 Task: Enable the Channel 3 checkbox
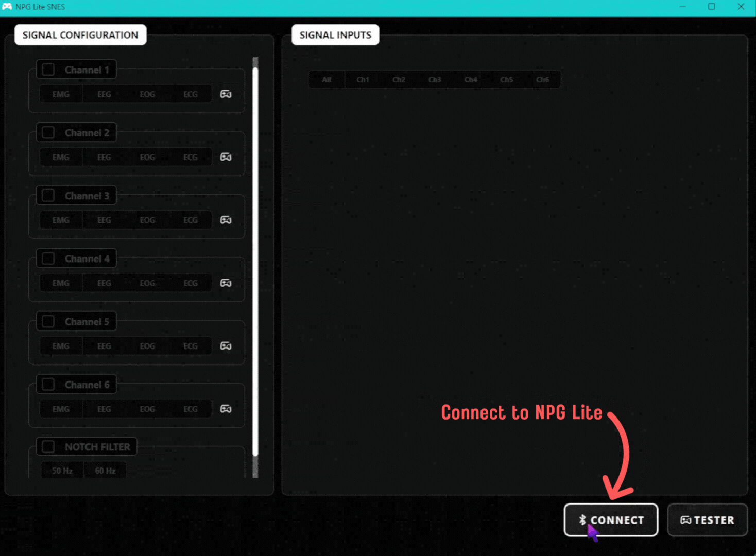(48, 195)
